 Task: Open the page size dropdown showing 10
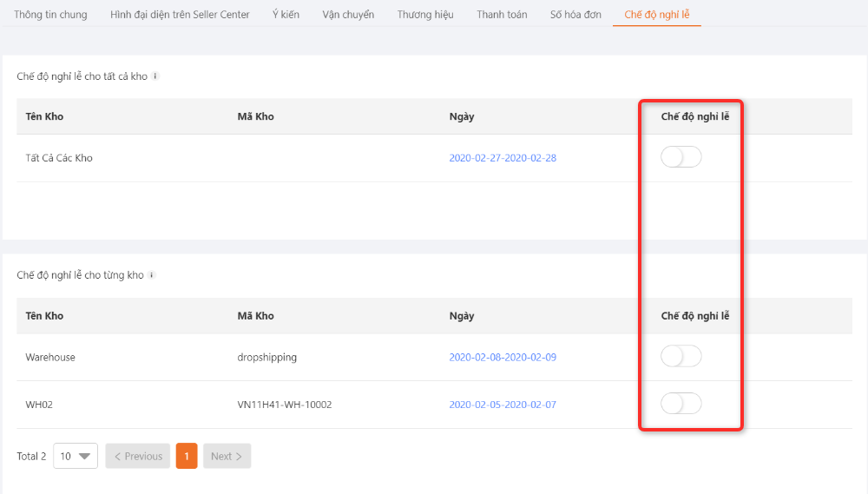[76, 456]
